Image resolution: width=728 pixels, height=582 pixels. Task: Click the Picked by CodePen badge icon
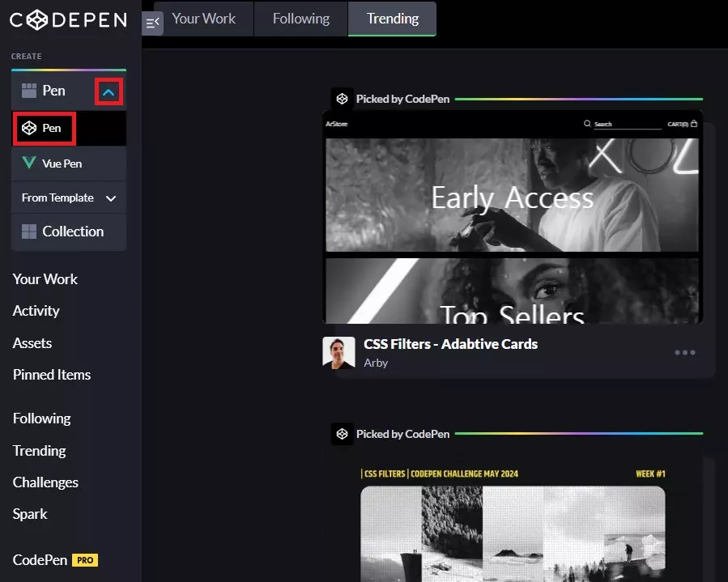tap(343, 98)
